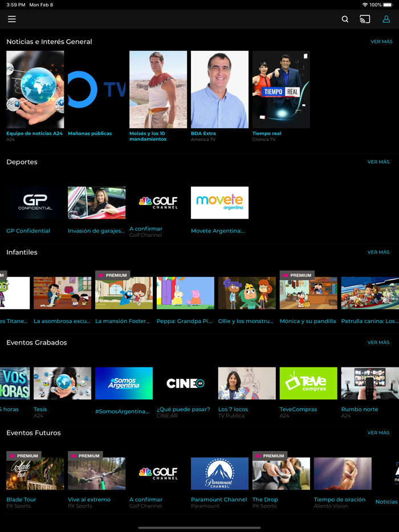Open Ollie y los monstruos thumbnail
Viewport: 399px width, 532px height.
click(x=247, y=293)
